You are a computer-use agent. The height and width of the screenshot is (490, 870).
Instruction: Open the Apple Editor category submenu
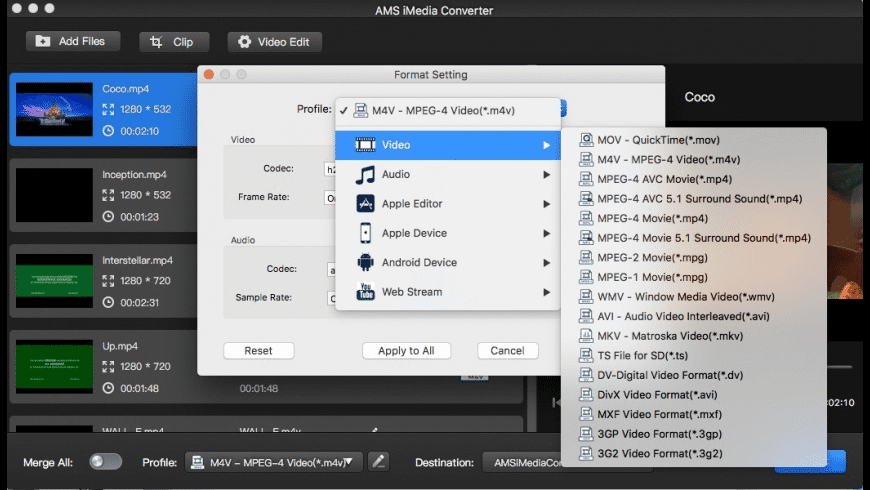pos(448,204)
